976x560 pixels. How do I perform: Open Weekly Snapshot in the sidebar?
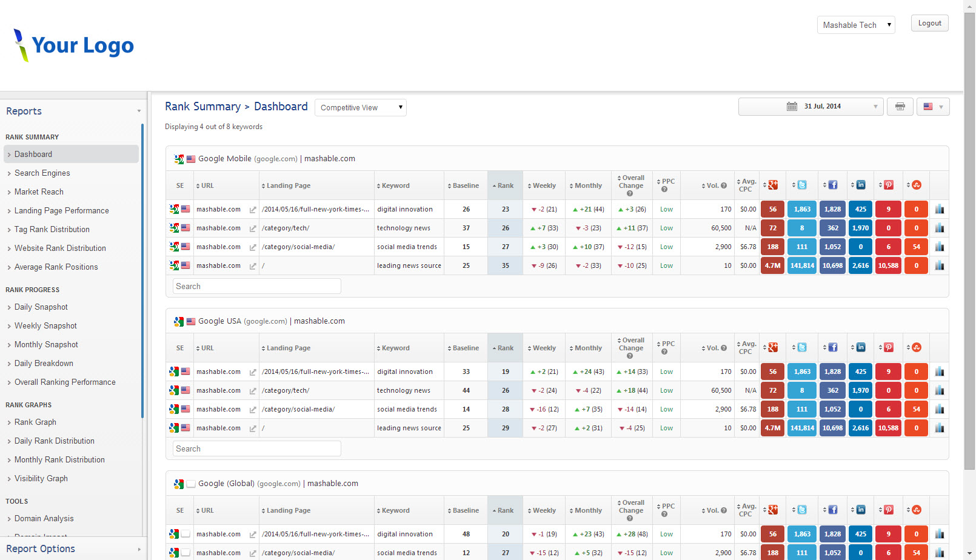click(45, 326)
